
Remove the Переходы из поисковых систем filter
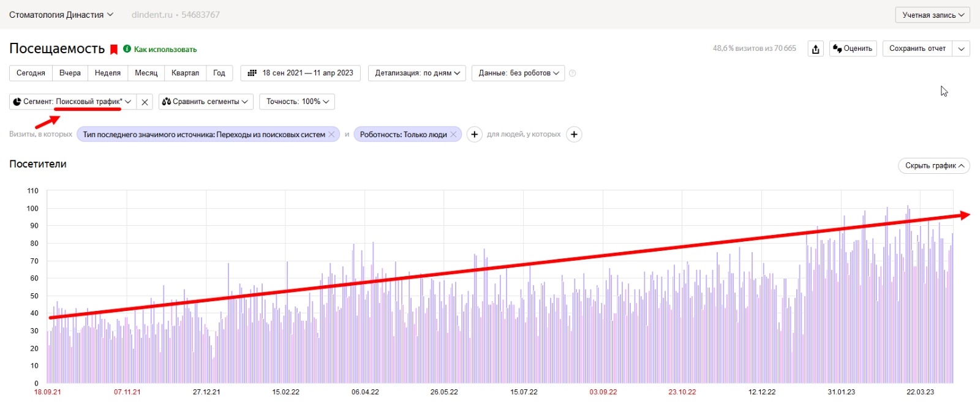pyautogui.click(x=332, y=134)
